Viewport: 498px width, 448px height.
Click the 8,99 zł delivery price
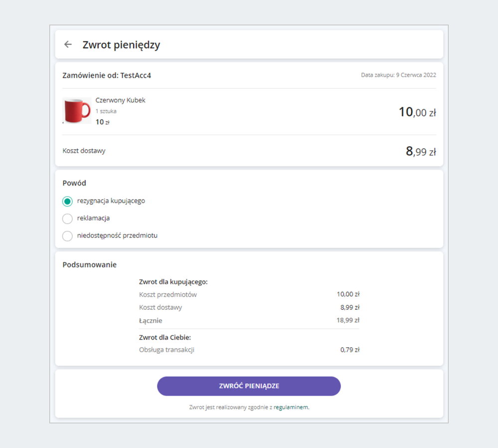pos(420,150)
